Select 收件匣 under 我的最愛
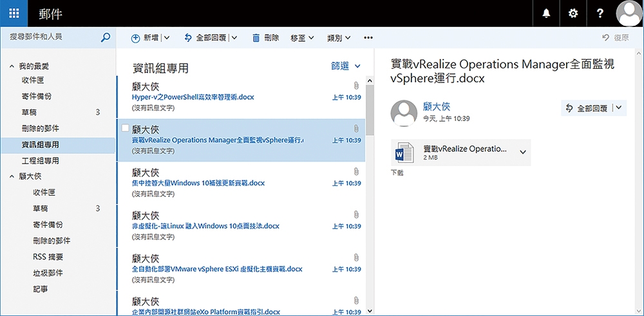Image resolution: width=644 pixels, height=316 pixels. 32,80
